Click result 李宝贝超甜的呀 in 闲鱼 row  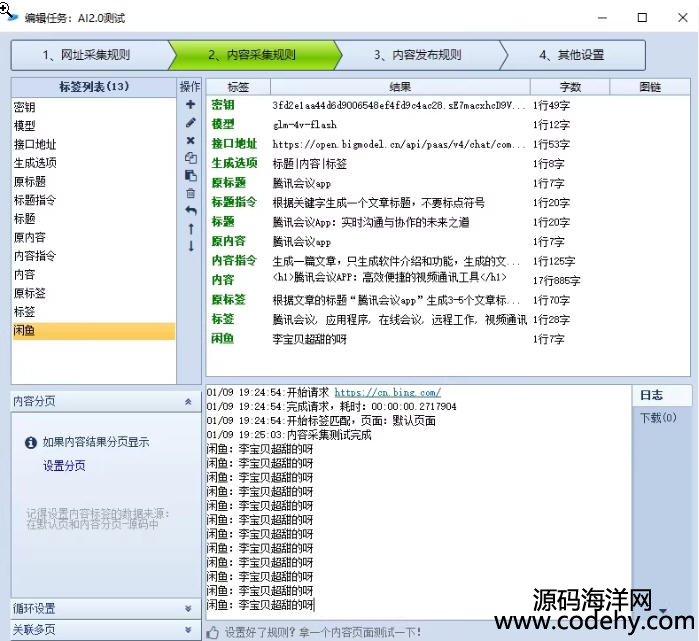[309, 339]
